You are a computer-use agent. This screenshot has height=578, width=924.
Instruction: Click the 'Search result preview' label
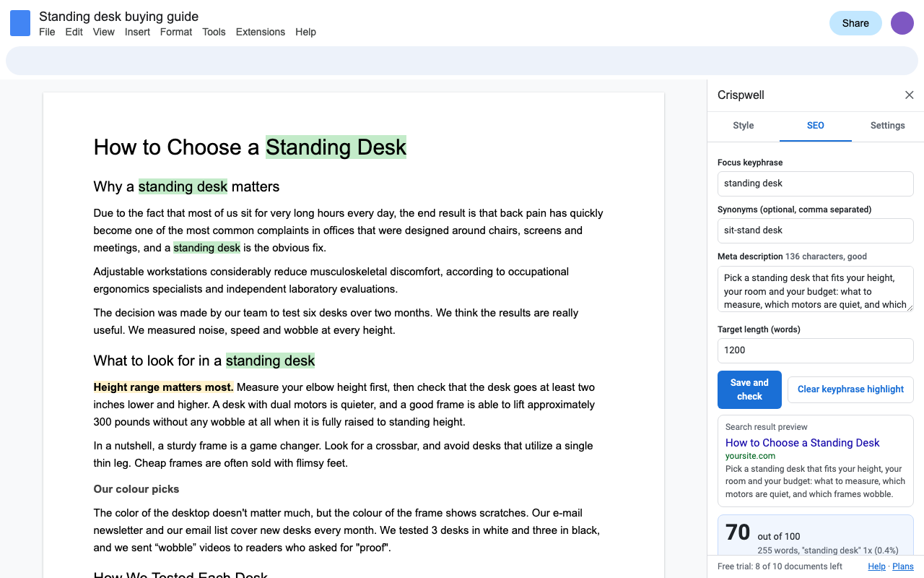[767, 427]
